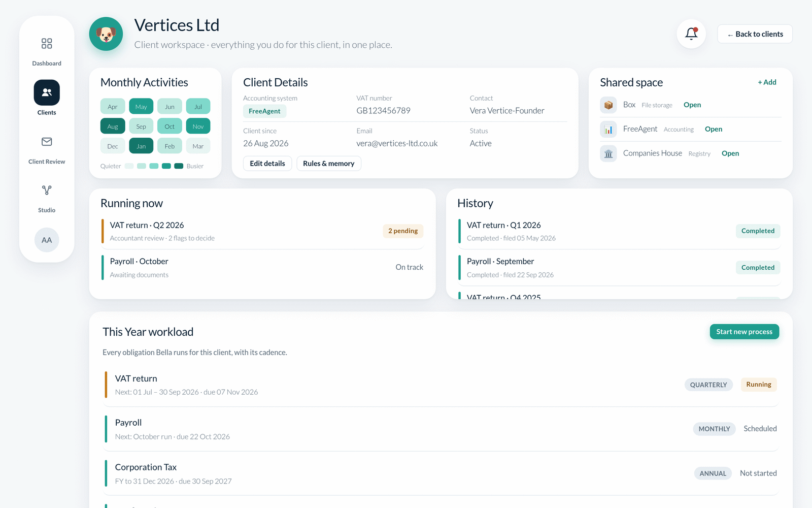Image resolution: width=812 pixels, height=508 pixels.
Task: Open Corporation Tax workload row
Action: 441,473
